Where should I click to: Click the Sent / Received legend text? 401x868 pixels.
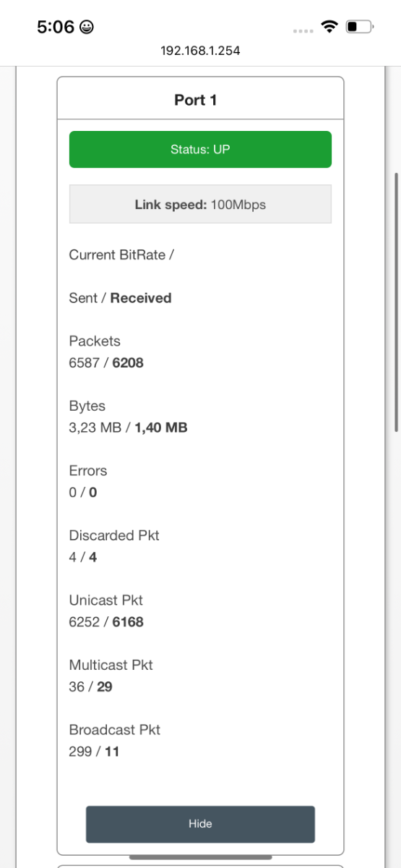pyautogui.click(x=121, y=298)
